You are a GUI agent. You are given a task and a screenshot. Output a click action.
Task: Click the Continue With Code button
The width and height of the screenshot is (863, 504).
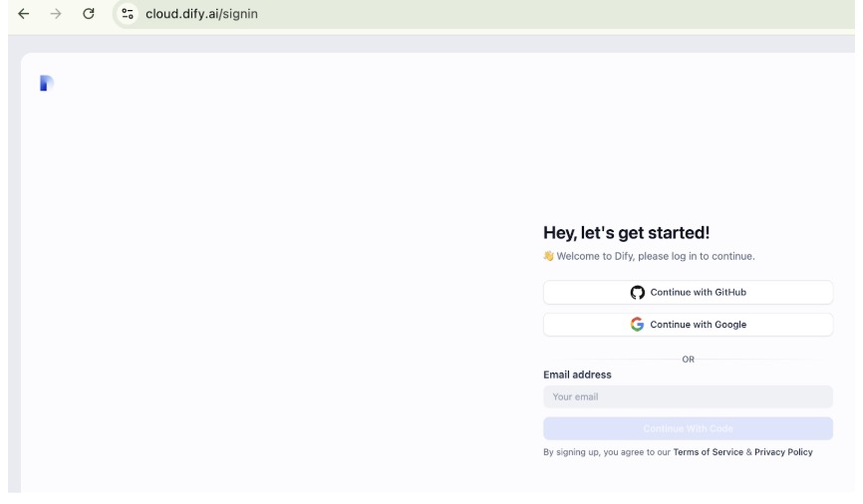[x=688, y=428]
